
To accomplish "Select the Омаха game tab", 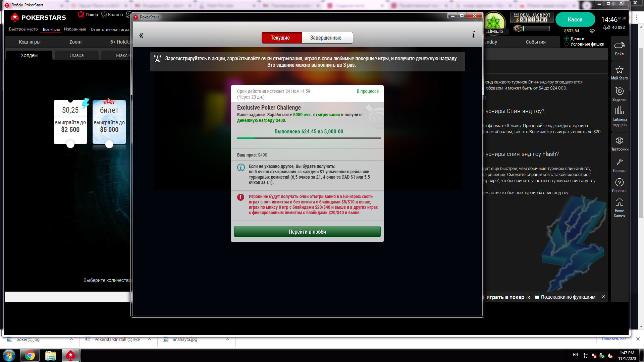I will coord(76,55).
